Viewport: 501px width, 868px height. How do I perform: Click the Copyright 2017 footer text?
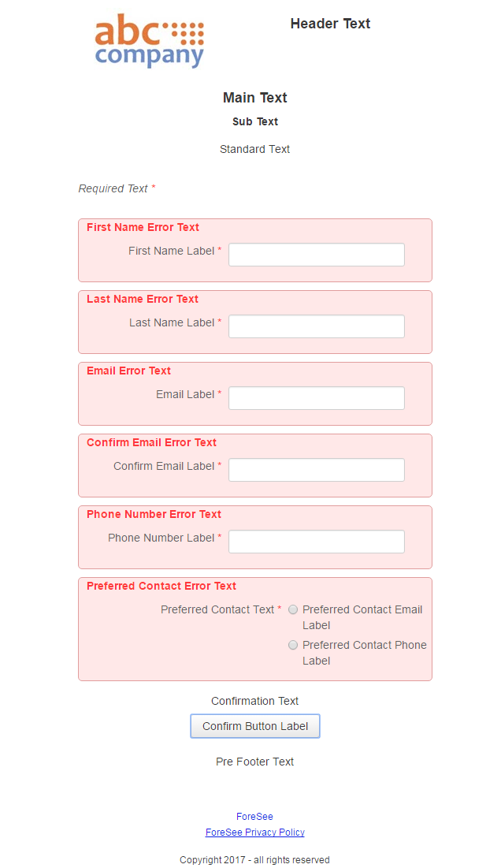click(254, 860)
